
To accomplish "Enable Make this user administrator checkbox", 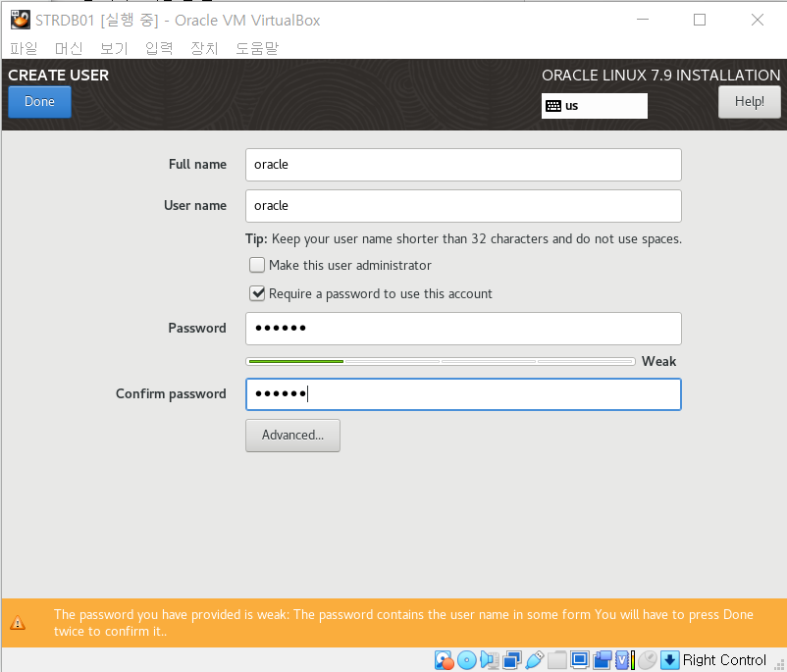I will pos(257,265).
